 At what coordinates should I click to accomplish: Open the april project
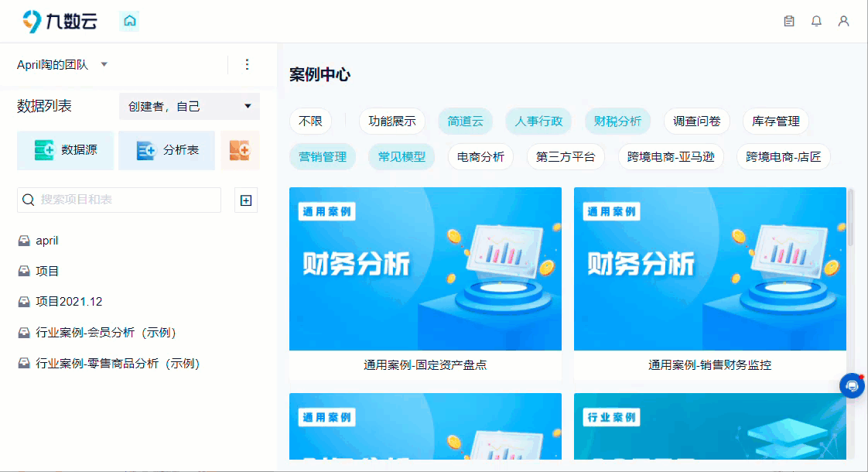47,241
